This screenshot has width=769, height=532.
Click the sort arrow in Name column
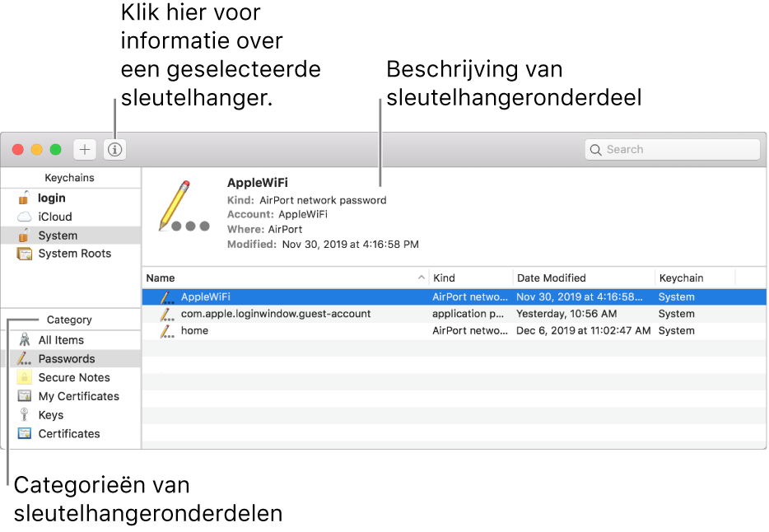tap(421, 278)
